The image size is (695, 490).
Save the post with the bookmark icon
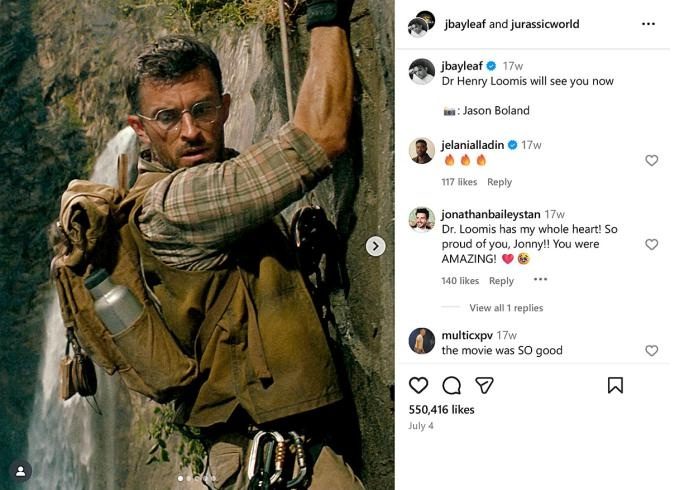615,385
